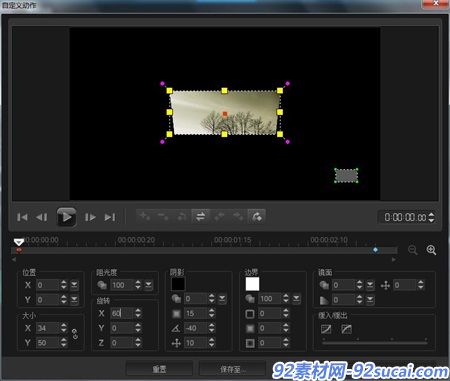Click the 保存至 save-to button
Screen dimensions: 450x381
pos(233,369)
